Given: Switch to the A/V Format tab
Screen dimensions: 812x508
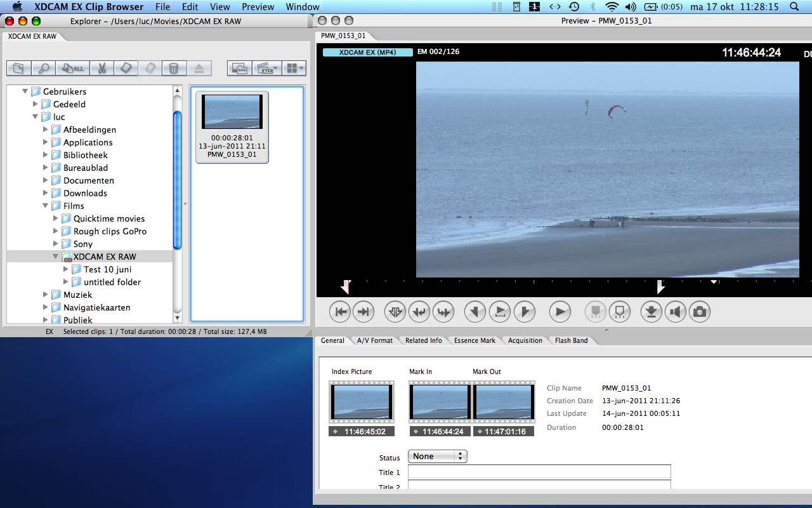Looking at the screenshot, I should [x=375, y=340].
